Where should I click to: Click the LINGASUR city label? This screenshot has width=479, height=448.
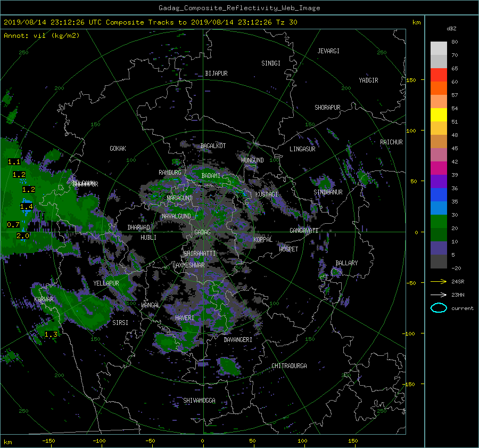(302, 149)
